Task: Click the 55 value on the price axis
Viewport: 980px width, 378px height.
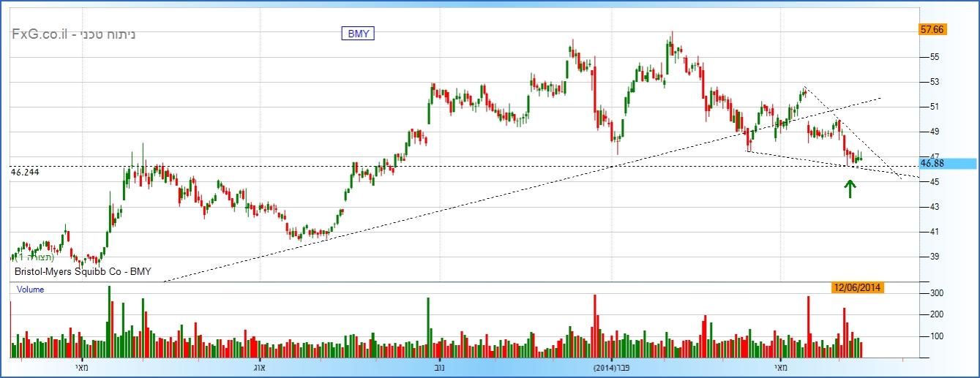Action: [x=935, y=57]
